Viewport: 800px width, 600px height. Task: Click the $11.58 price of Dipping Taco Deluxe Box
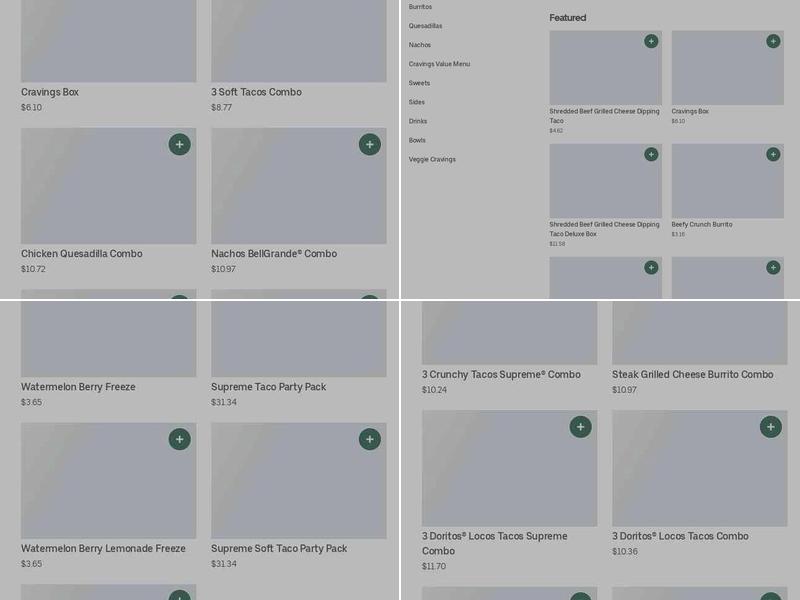pyautogui.click(x=557, y=244)
